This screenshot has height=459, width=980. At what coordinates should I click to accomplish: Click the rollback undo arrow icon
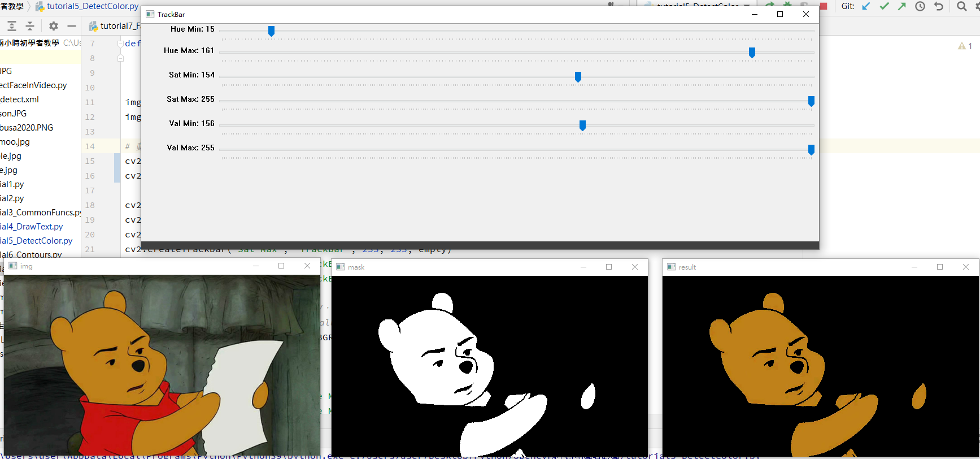coord(939,6)
